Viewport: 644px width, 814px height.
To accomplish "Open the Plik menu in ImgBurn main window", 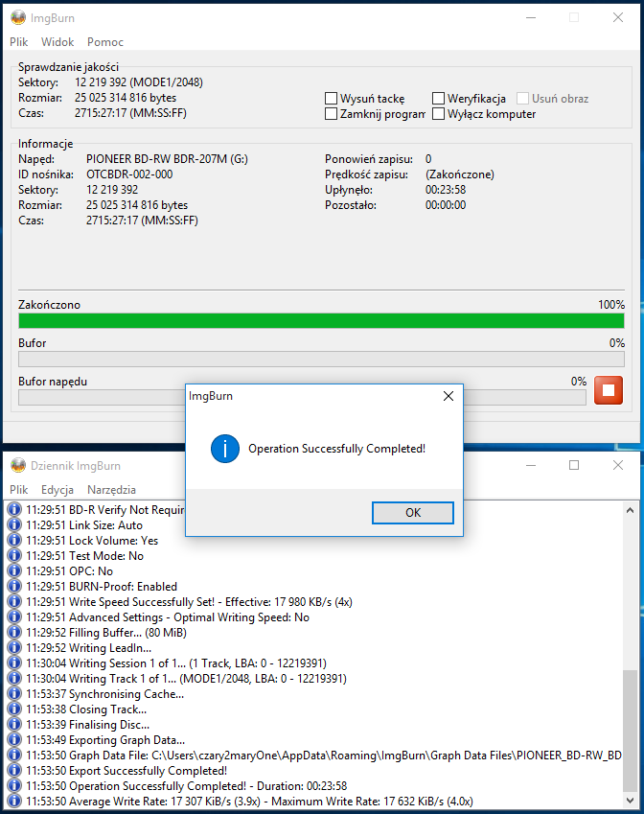I will [x=18, y=42].
